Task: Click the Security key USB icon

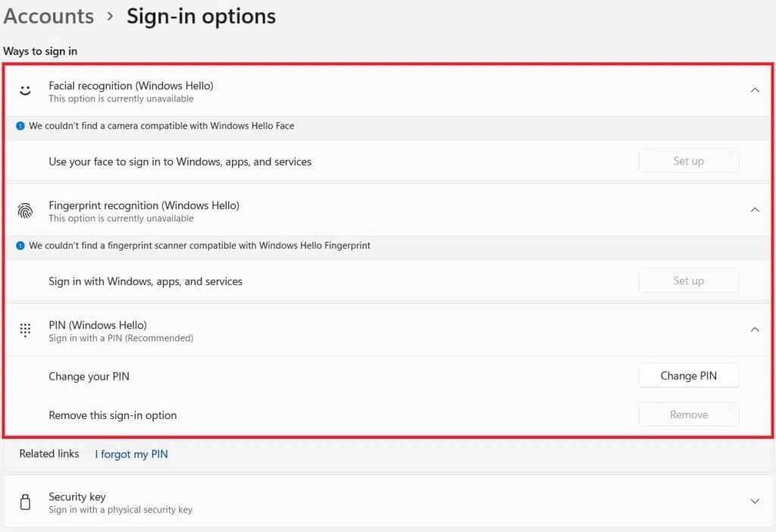Action: point(25,502)
